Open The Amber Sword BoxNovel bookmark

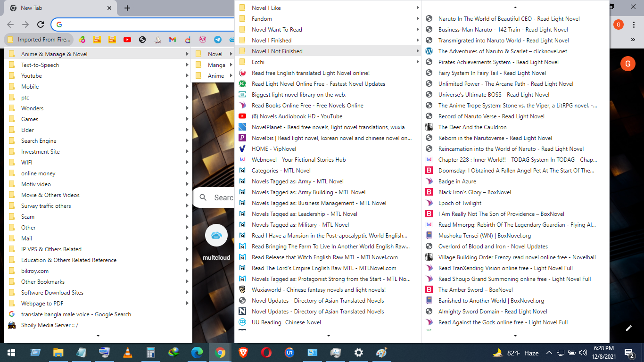pyautogui.click(x=515, y=290)
